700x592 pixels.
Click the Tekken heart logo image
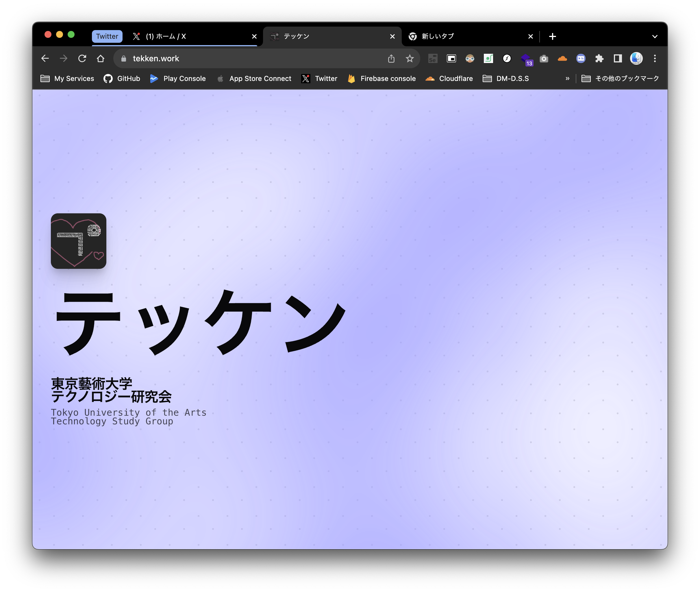click(79, 241)
